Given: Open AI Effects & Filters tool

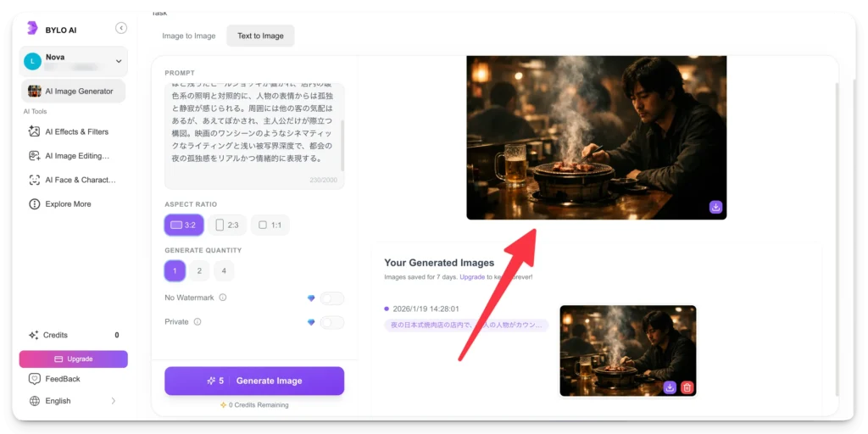Looking at the screenshot, I should 73,131.
